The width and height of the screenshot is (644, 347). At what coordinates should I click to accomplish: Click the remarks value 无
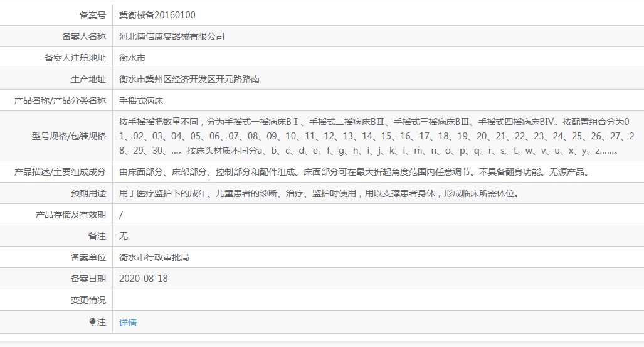click(x=123, y=237)
